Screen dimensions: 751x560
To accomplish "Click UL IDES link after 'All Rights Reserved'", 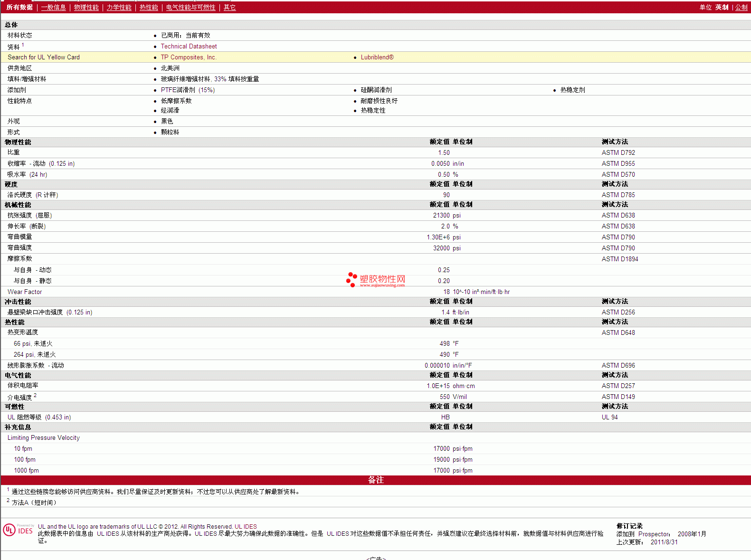I will point(246,527).
